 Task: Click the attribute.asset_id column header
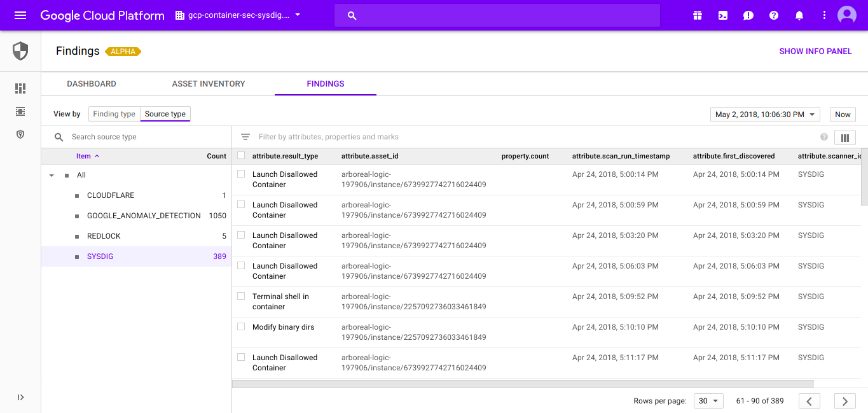[370, 156]
